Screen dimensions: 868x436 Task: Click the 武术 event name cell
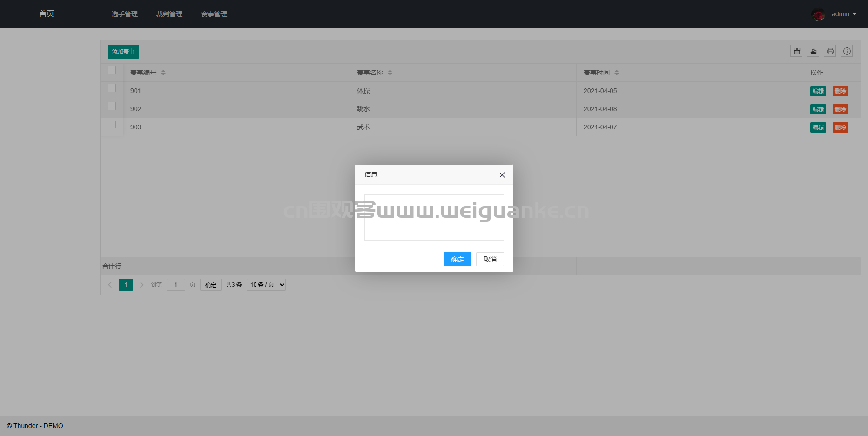tap(463, 127)
